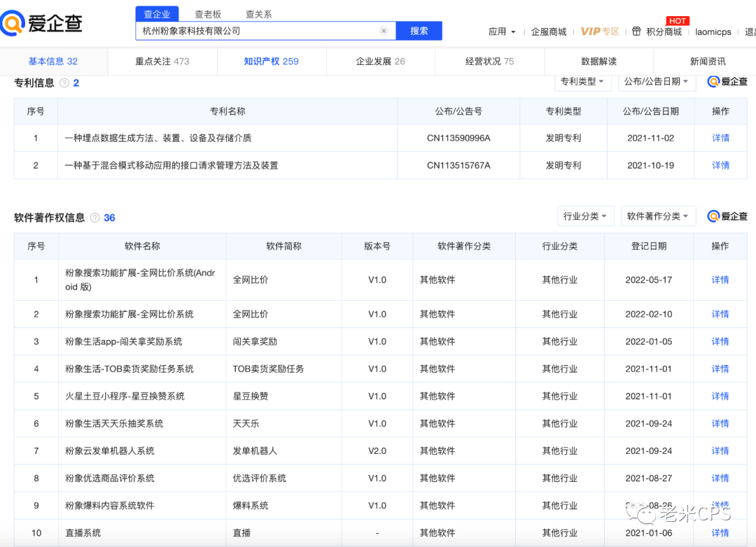756x547 pixels.
Task: Click the laomicps account name
Action: (713, 31)
